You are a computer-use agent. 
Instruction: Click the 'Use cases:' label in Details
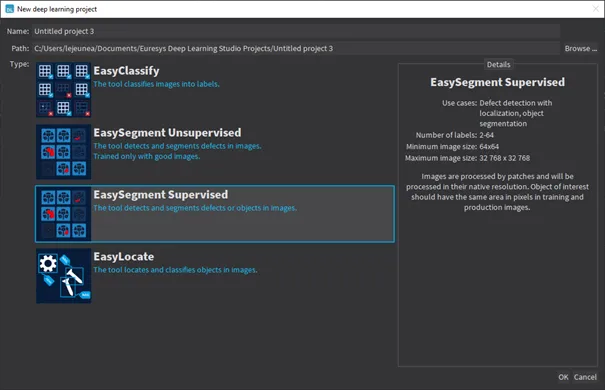point(460,103)
